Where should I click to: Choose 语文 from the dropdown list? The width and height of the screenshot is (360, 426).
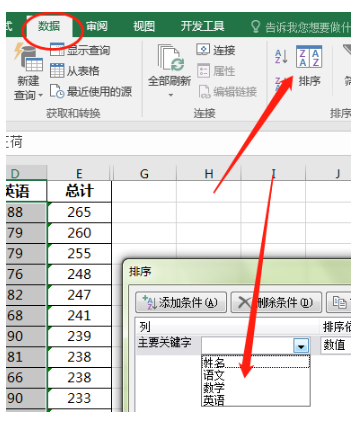click(255, 375)
